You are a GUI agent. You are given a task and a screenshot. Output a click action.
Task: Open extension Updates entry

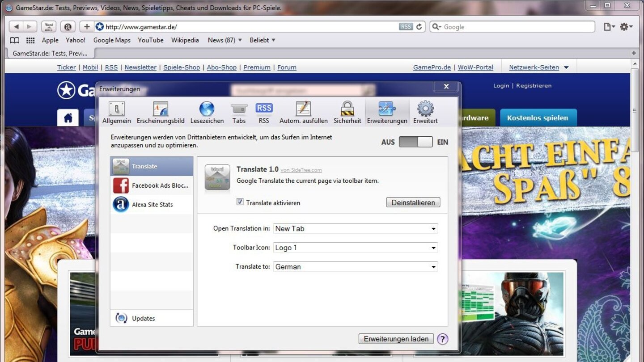pyautogui.click(x=152, y=318)
